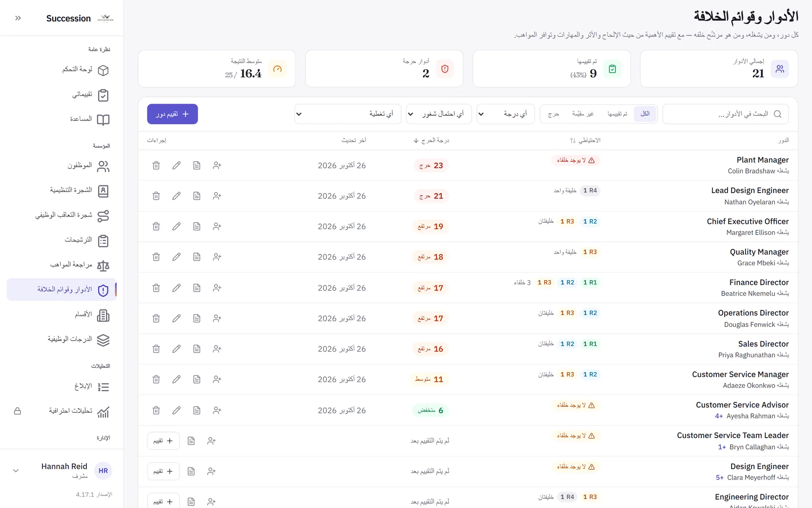This screenshot has height=508, width=812.
Task: Open Plant Manager role link
Action: point(762,160)
